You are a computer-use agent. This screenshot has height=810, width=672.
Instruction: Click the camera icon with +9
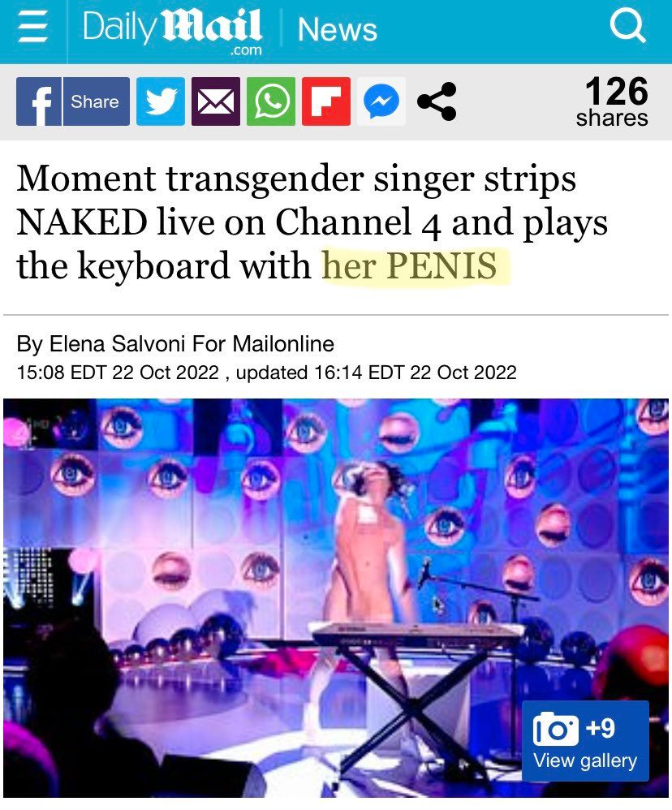tap(574, 728)
